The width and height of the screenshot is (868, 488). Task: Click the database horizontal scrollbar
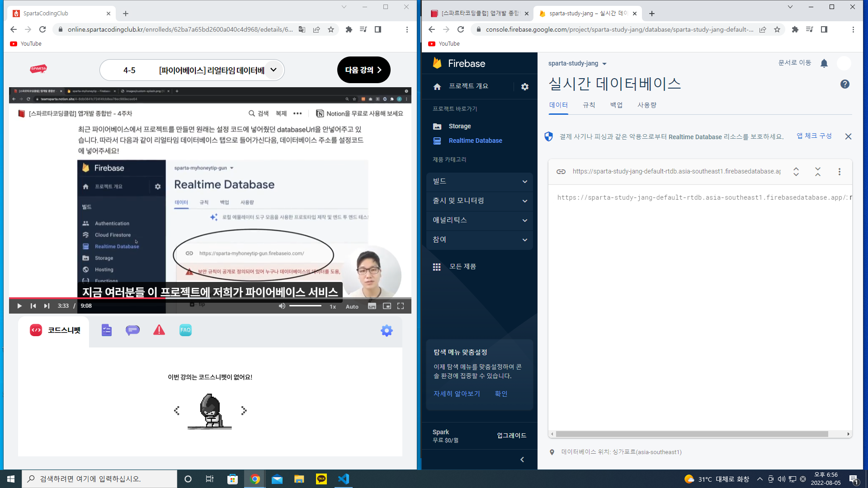692,434
